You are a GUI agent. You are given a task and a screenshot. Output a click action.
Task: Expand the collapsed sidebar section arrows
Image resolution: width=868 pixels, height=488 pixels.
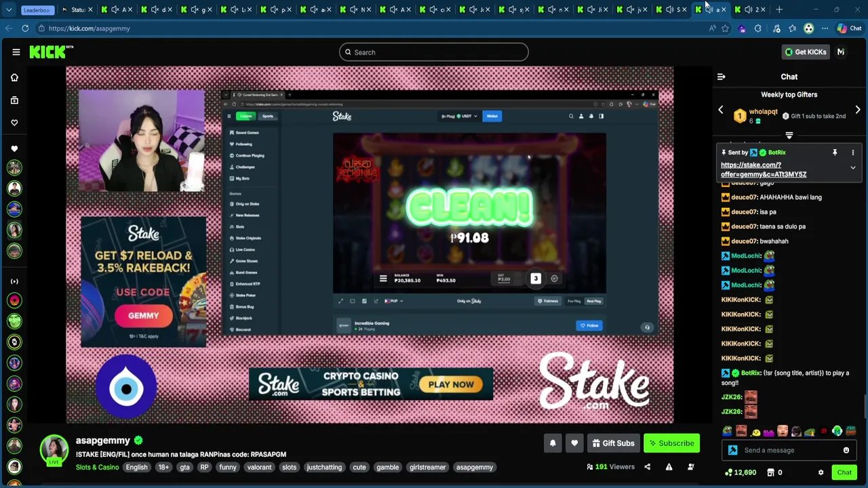point(14,281)
